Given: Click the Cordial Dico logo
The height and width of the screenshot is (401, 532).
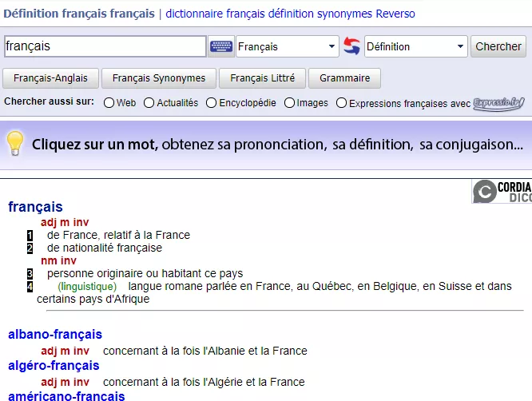Looking at the screenshot, I should coord(502,192).
